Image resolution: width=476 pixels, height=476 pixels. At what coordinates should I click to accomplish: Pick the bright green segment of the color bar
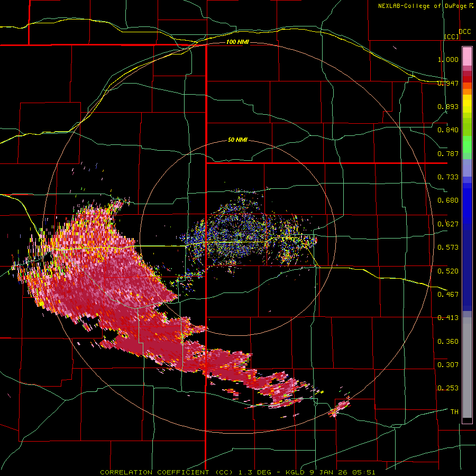pyautogui.click(x=467, y=144)
